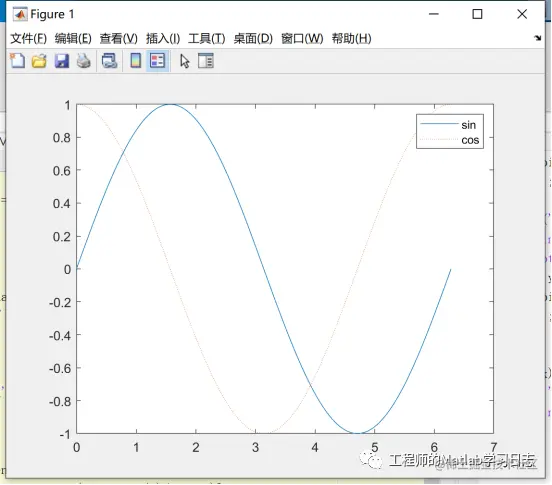This screenshot has height=485, width=552.
Task: Close the Figure 1 window
Action: click(x=522, y=14)
